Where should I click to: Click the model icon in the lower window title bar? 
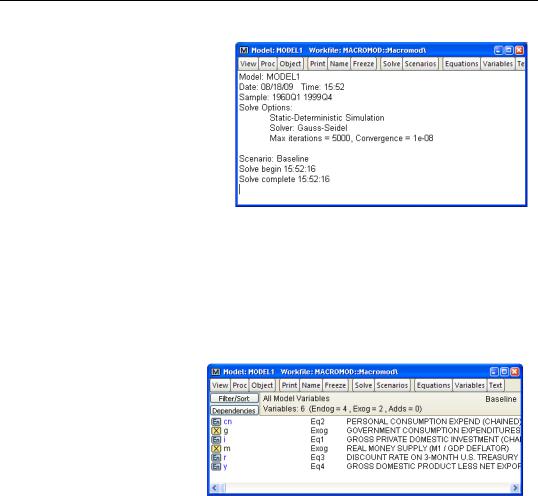(215, 372)
